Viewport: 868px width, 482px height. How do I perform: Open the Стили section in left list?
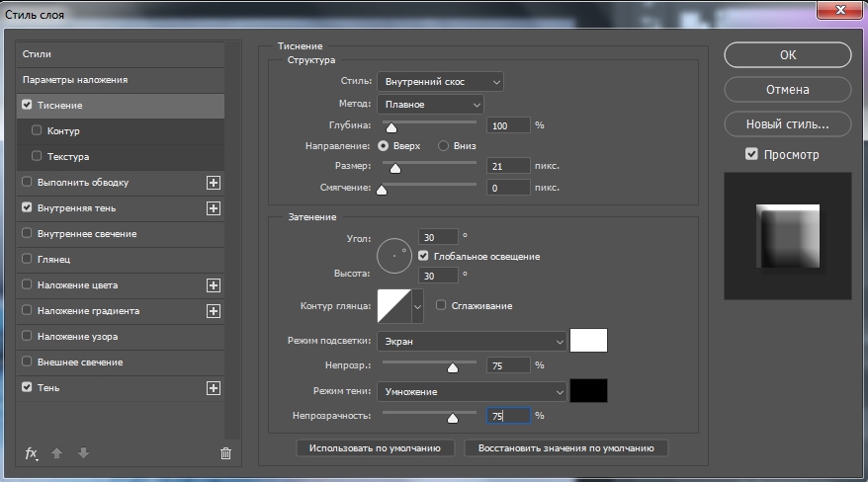[121, 54]
